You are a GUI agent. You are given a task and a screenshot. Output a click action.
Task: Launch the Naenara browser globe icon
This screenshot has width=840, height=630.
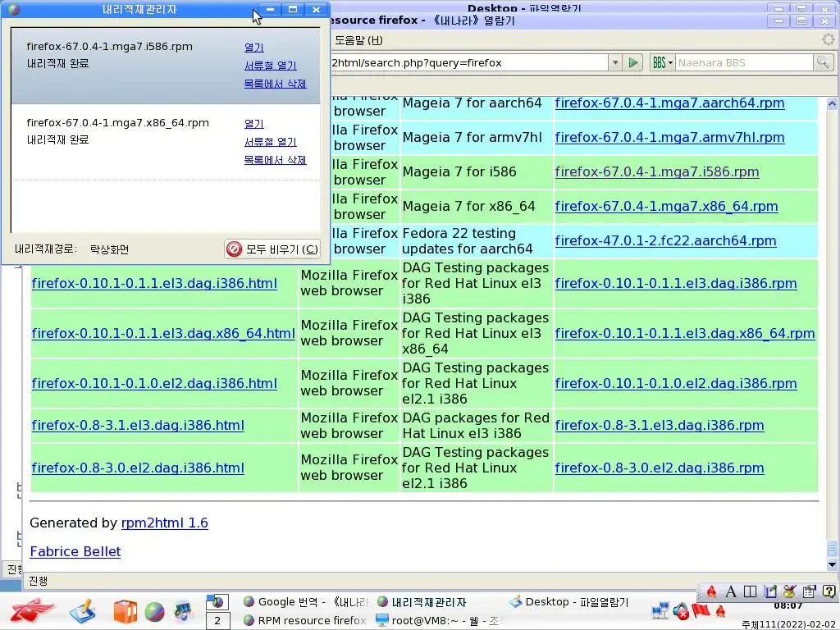coord(155,611)
